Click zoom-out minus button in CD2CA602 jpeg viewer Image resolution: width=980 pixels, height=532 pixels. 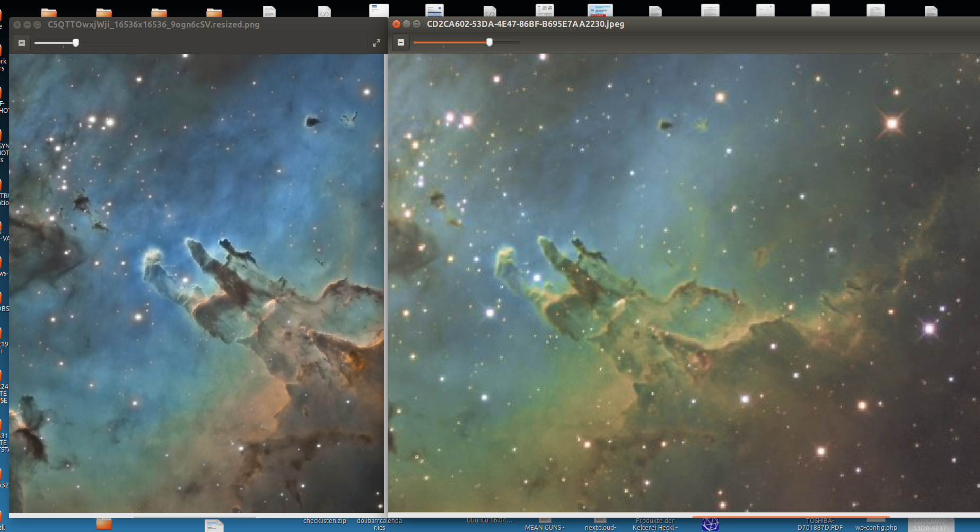point(401,42)
